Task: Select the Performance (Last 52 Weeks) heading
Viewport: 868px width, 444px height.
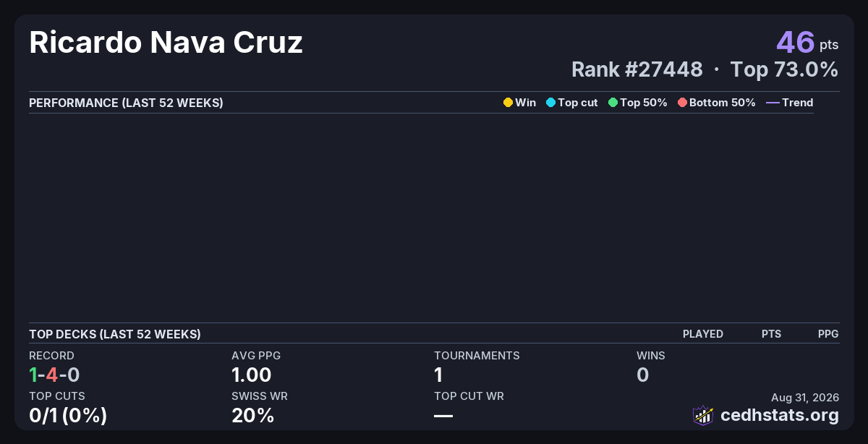Action: click(126, 103)
